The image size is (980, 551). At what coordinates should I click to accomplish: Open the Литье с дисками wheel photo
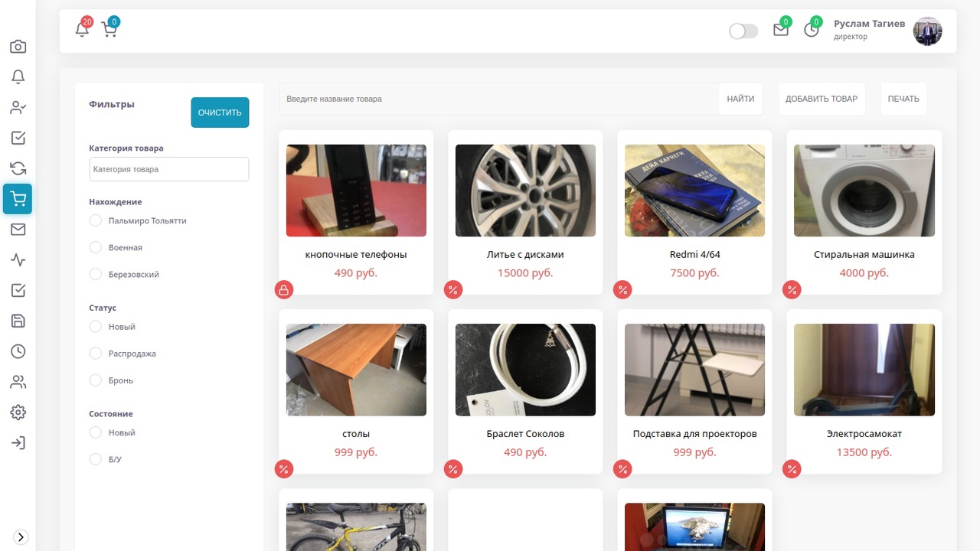[x=525, y=191]
